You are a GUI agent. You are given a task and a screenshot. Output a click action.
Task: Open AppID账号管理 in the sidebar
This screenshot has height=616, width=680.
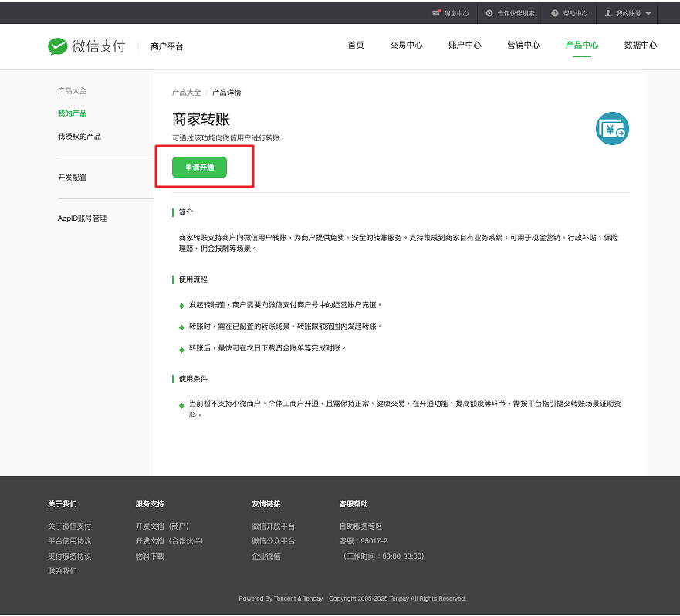click(x=82, y=218)
